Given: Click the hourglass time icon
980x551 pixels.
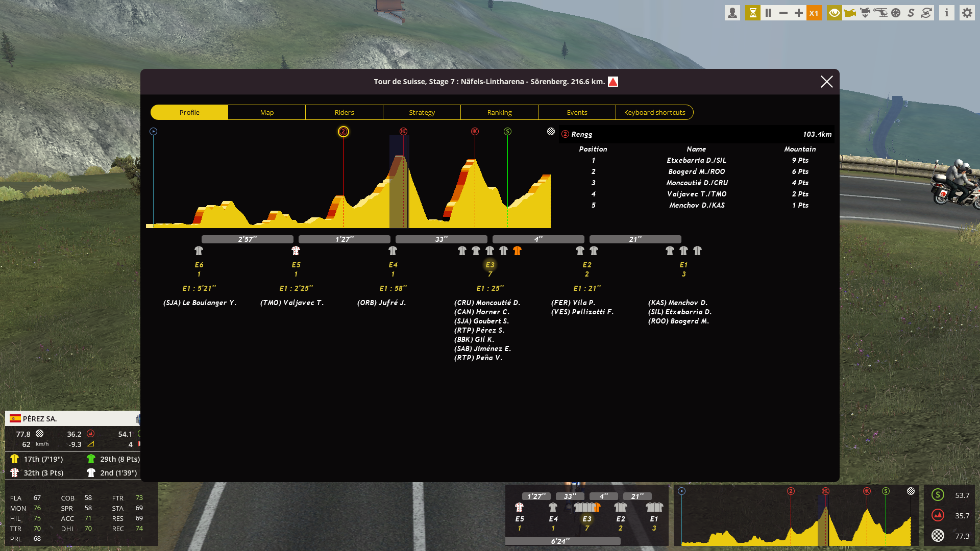Looking at the screenshot, I should pyautogui.click(x=752, y=13).
